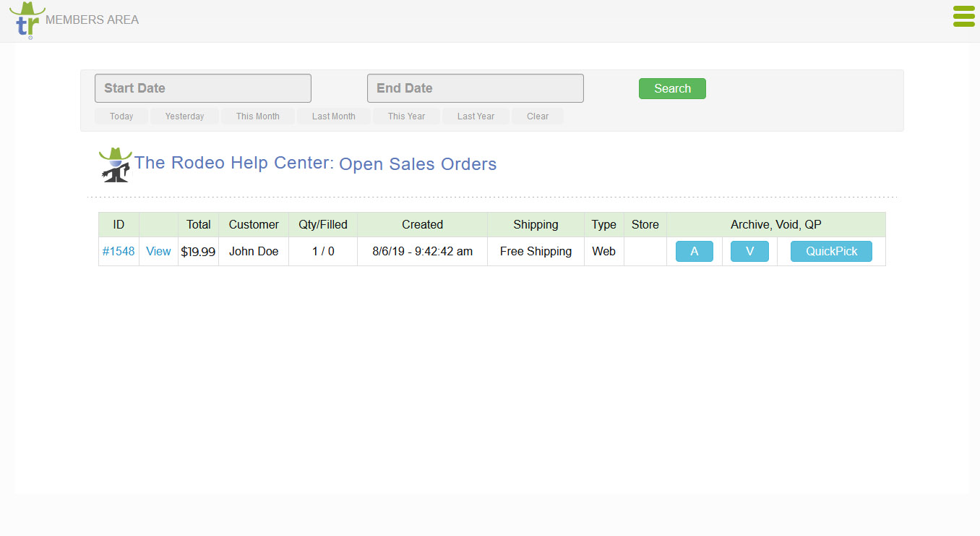Click the Customer column header
This screenshot has height=536, width=980.
pos(254,225)
